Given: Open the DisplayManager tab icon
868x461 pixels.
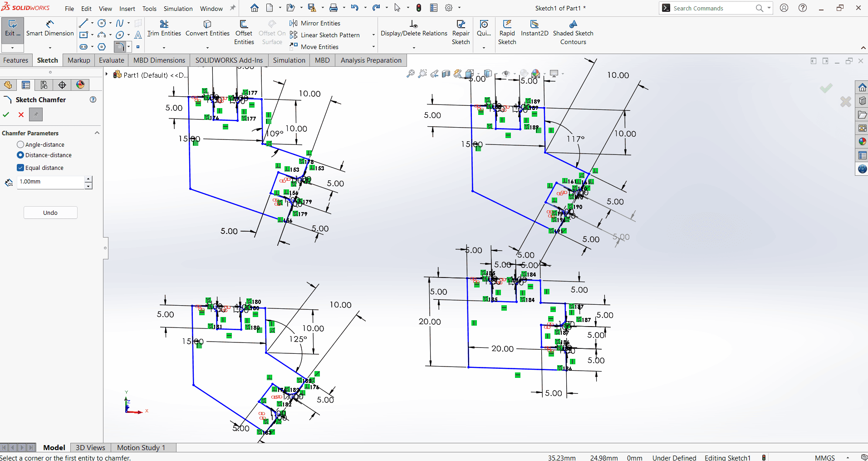Looking at the screenshot, I should pos(80,85).
